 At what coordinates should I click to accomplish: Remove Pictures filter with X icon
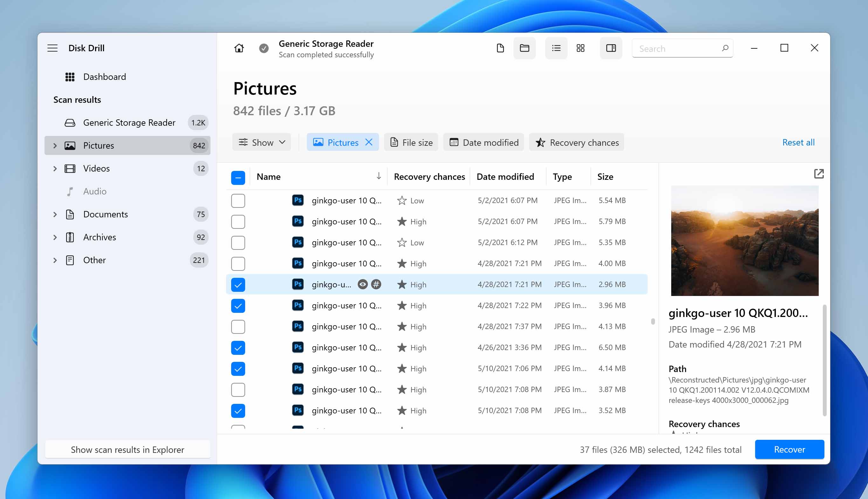369,142
